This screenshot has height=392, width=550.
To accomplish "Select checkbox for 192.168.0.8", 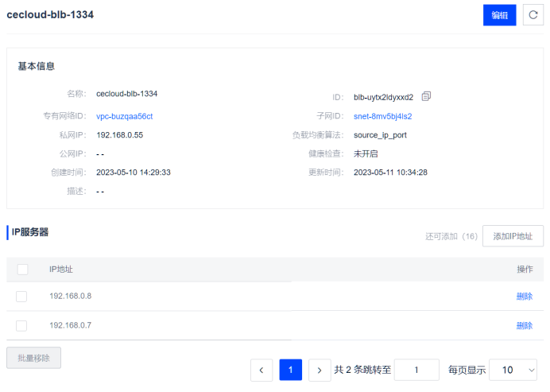I will 21,297.
